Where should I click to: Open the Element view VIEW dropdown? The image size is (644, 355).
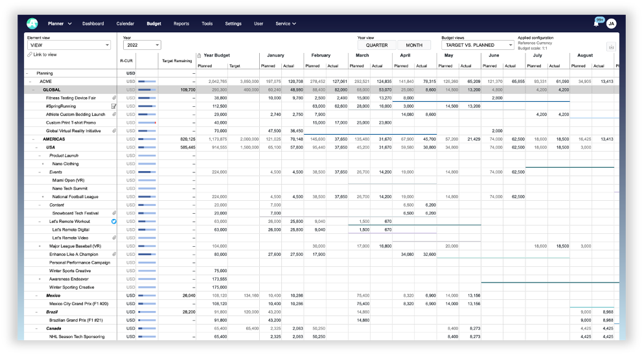click(69, 45)
